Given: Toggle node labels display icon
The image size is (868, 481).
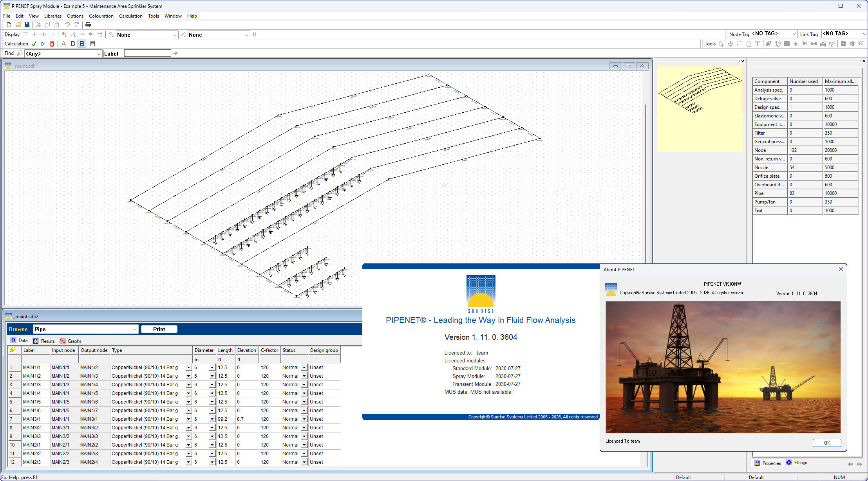Looking at the screenshot, I should click(64, 34).
